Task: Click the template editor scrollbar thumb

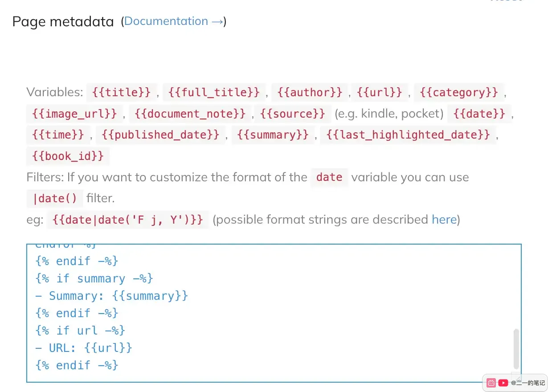Action: click(516, 348)
